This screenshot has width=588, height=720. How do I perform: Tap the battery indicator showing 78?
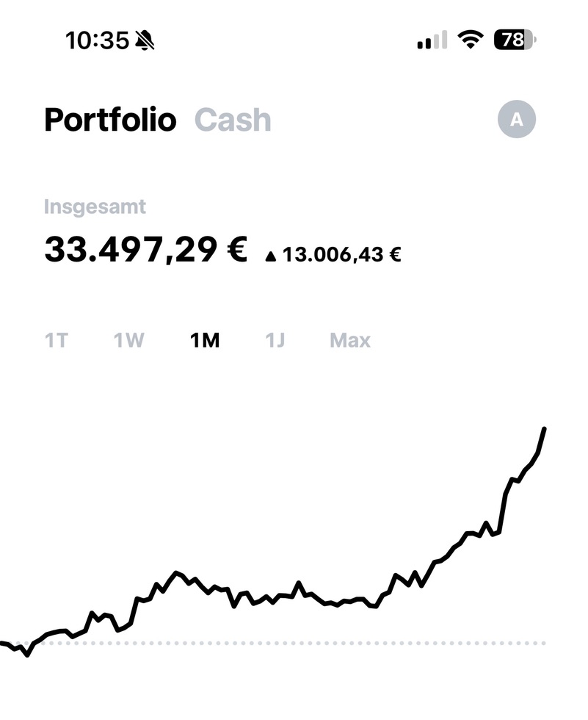click(515, 40)
